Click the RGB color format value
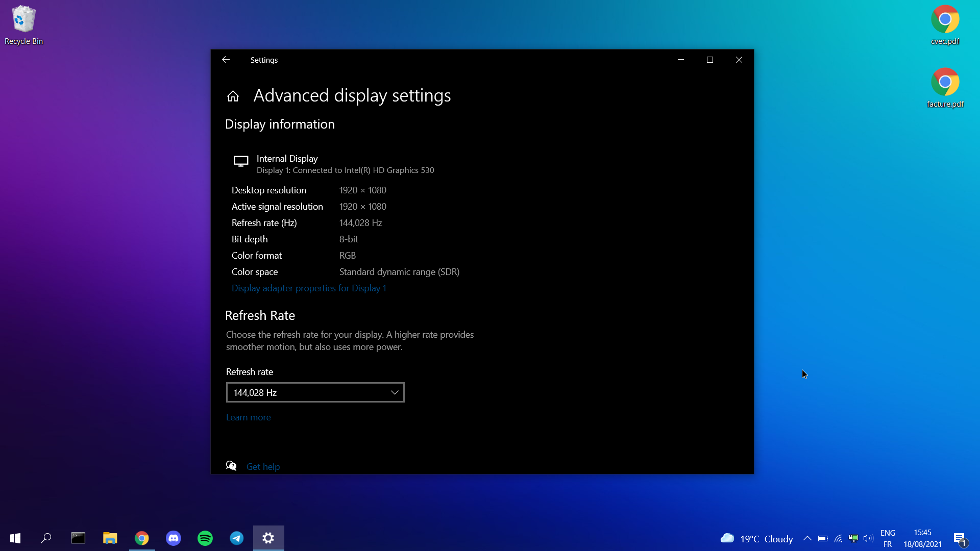Screen dimensions: 980x551 pos(348,256)
